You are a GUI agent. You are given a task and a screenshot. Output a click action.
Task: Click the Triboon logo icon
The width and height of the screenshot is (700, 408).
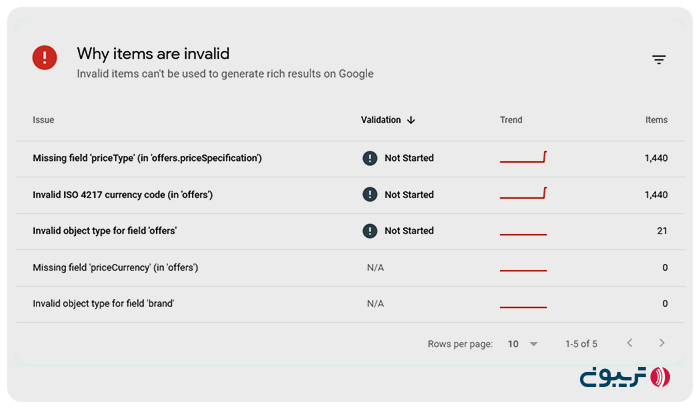(660, 377)
